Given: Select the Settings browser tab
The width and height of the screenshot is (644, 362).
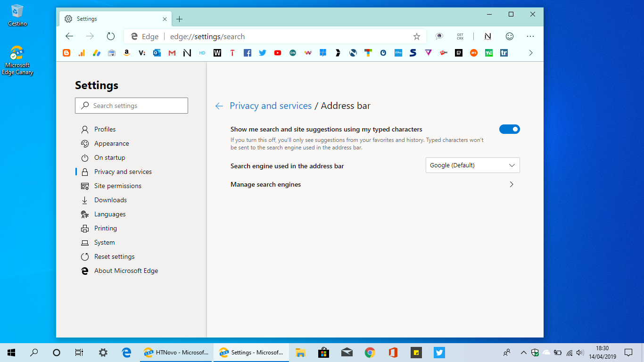Looking at the screenshot, I should [x=116, y=19].
